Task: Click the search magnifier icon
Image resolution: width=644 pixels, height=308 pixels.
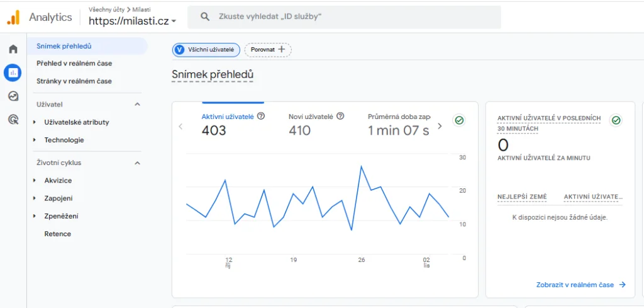Action: (x=205, y=16)
